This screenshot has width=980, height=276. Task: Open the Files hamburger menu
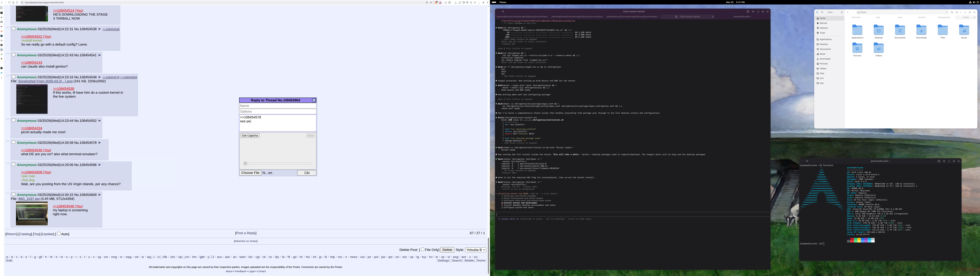point(842,12)
